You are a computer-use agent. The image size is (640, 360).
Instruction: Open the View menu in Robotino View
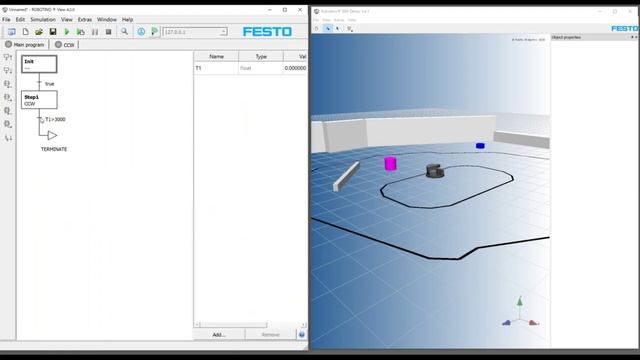coord(67,20)
